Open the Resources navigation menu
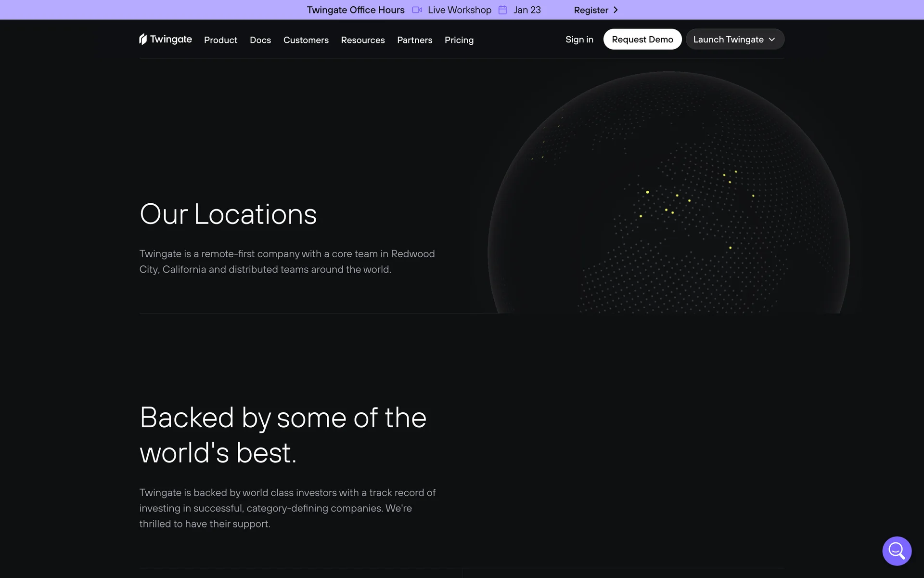Image resolution: width=924 pixels, height=578 pixels. pos(362,40)
